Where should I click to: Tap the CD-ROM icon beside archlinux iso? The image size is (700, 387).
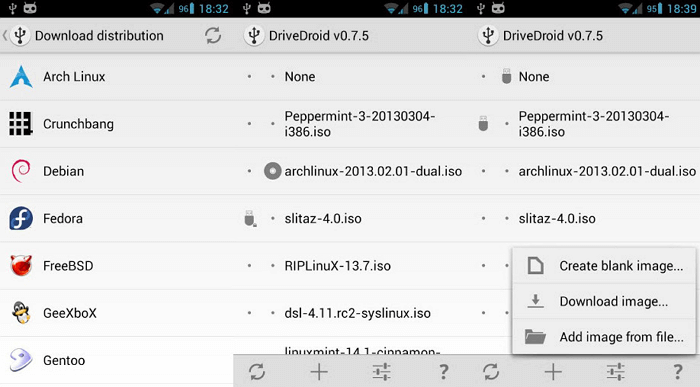coord(272,171)
